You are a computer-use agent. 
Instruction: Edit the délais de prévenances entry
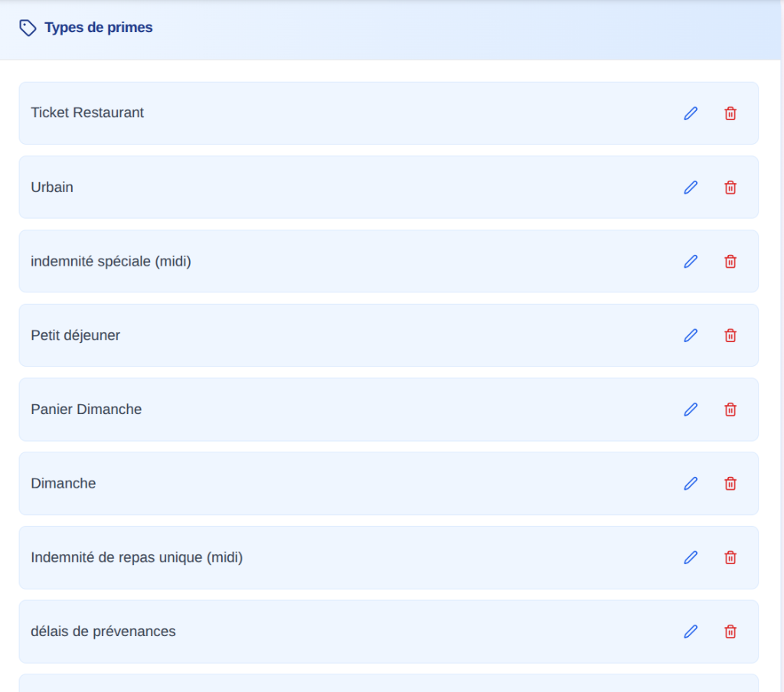point(691,632)
